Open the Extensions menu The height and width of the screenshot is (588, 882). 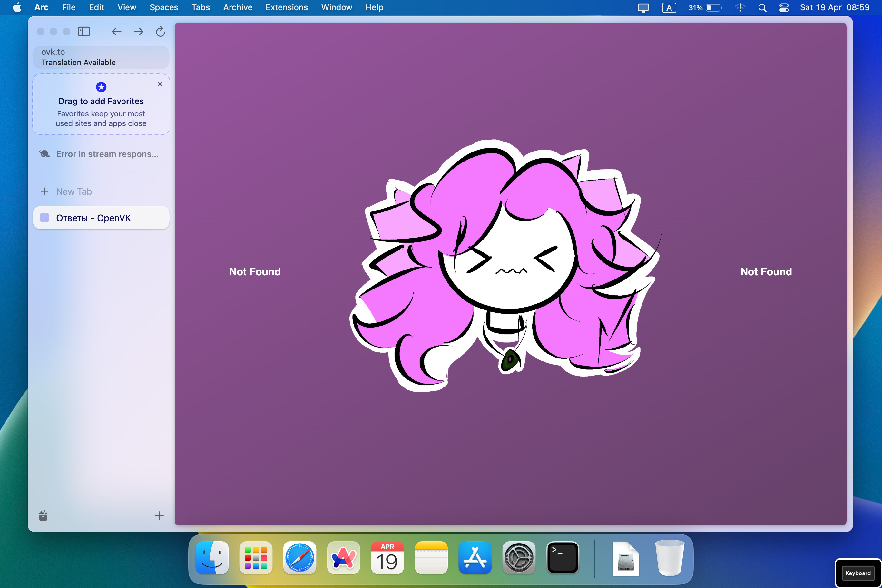pyautogui.click(x=287, y=7)
